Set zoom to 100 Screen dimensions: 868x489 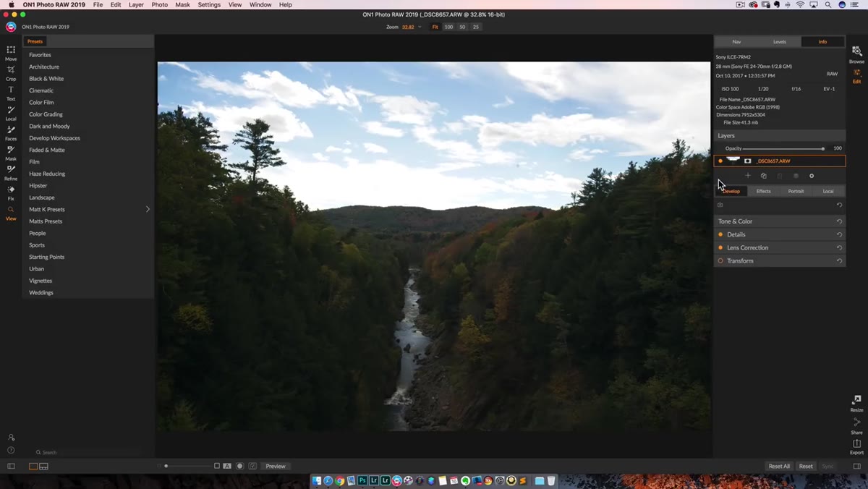[x=448, y=27]
